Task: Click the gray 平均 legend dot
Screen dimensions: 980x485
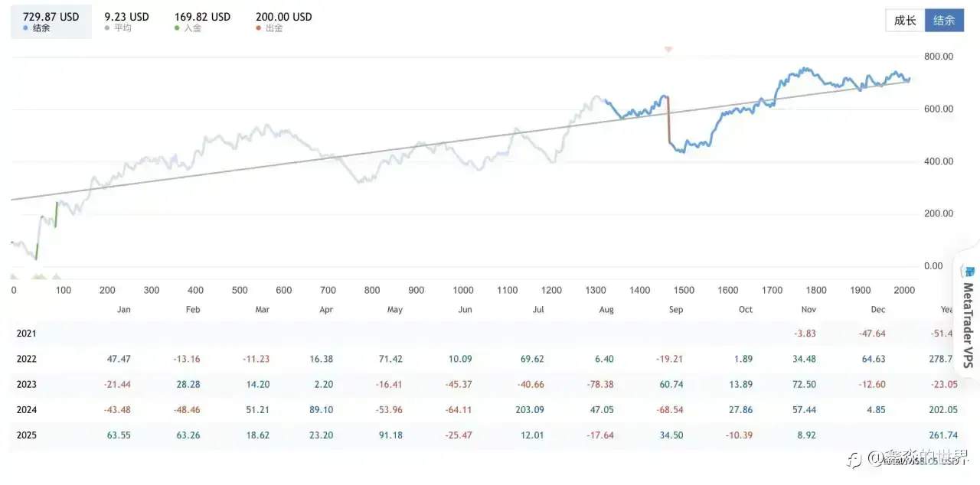Action: click(107, 28)
